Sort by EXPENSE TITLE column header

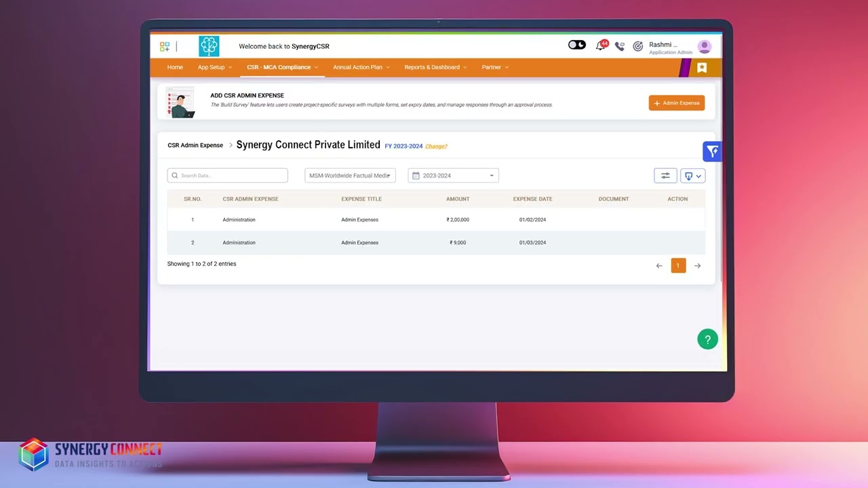pos(361,199)
